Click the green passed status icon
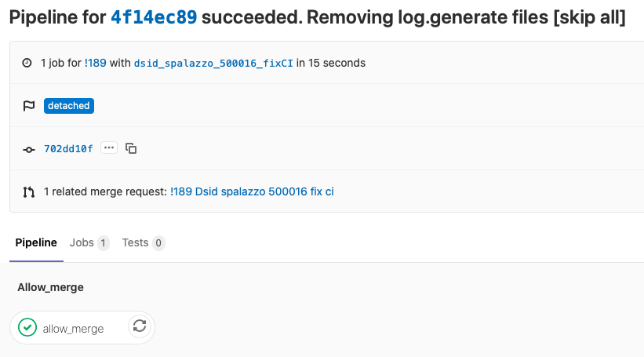The width and height of the screenshot is (644, 357). coord(27,327)
